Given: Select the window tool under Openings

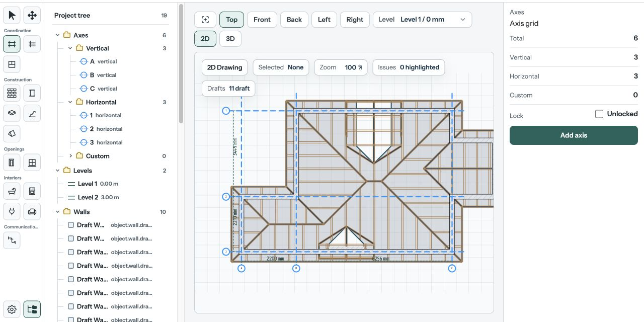Looking at the screenshot, I should pos(32,163).
